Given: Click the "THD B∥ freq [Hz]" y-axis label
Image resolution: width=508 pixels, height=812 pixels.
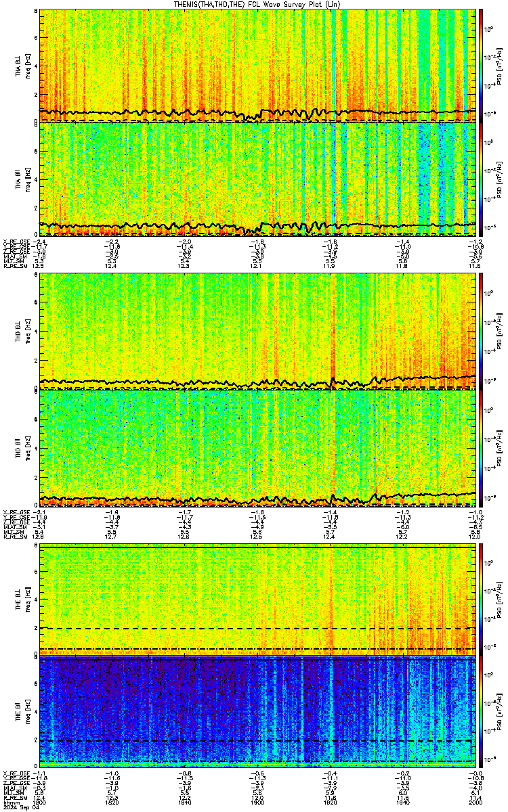Looking at the screenshot, I should click(x=24, y=447).
